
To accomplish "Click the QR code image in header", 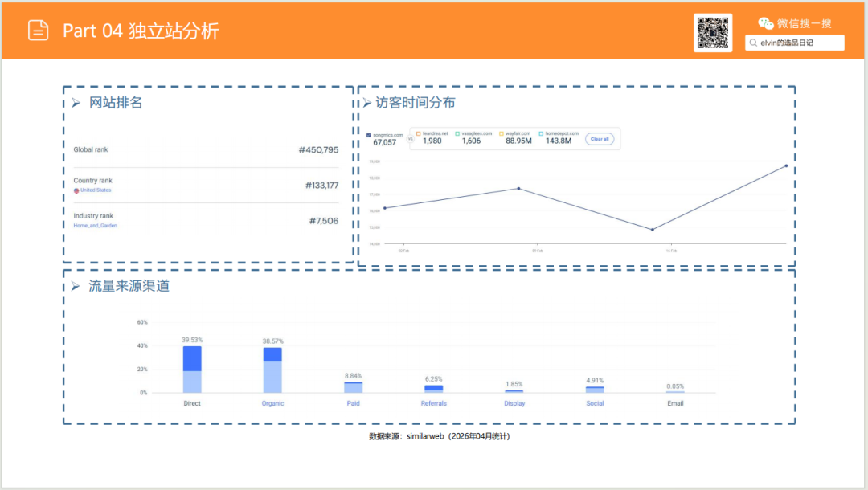I will (712, 33).
